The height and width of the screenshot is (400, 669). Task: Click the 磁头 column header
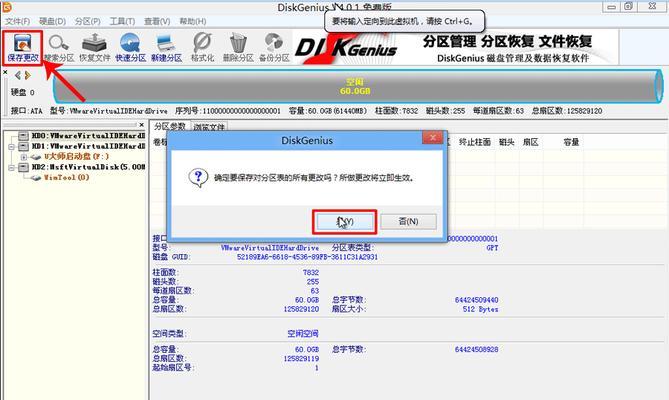pos(506,142)
